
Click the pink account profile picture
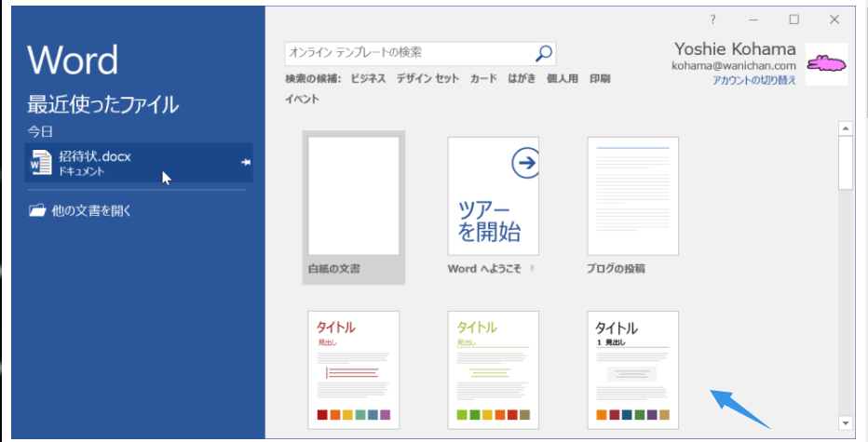pos(826,64)
